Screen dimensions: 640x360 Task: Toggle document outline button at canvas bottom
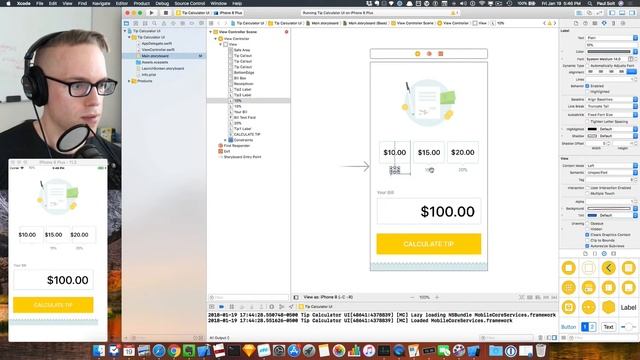[x=296, y=297]
